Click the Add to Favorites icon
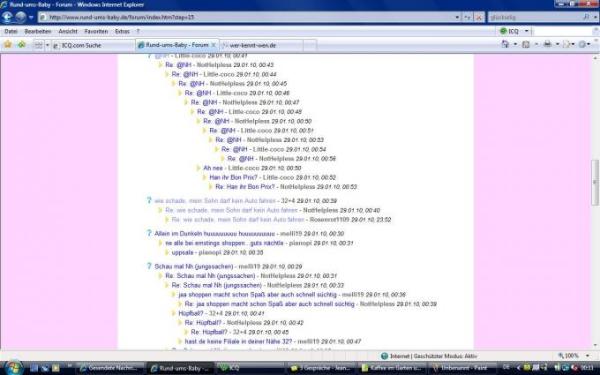Image resolution: width=600 pixels, height=375 pixels. pyautogui.click(x=21, y=45)
